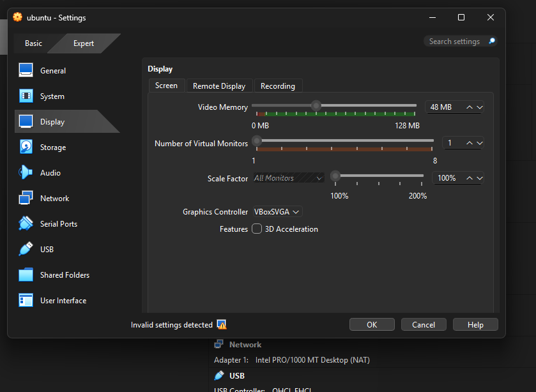The image size is (536, 392).
Task: Click the Help button
Action: (x=475, y=324)
